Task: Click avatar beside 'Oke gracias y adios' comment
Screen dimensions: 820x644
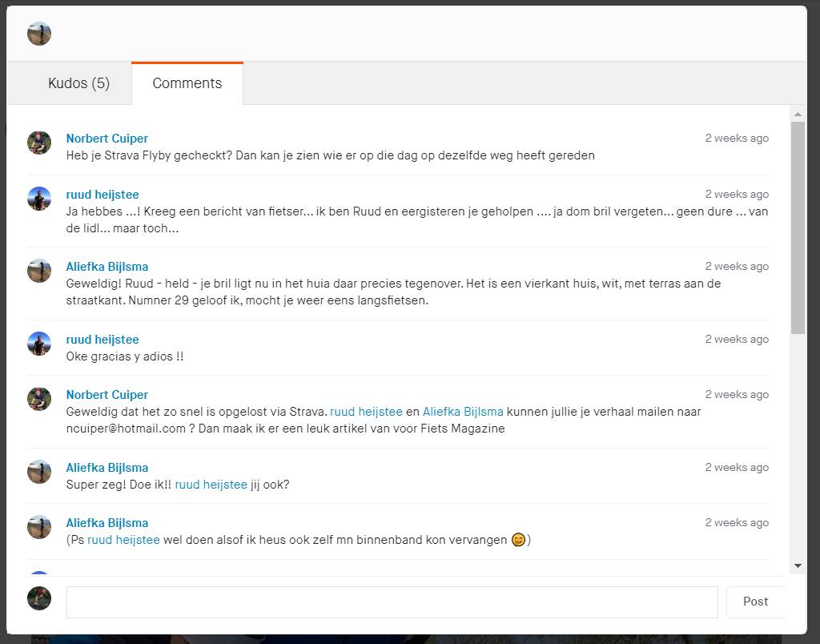Action: 39,344
